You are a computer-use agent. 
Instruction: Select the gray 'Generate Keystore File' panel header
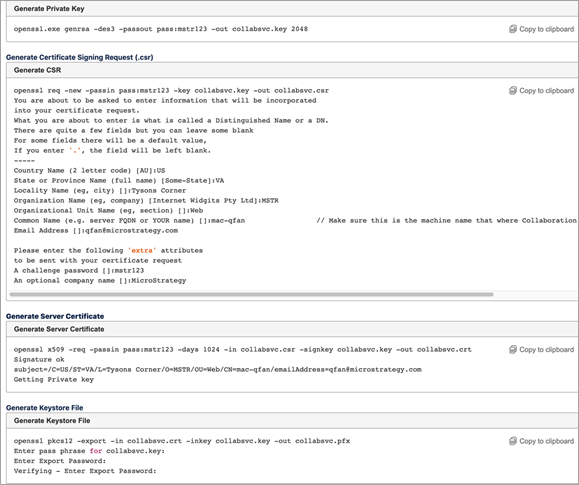[x=292, y=421]
